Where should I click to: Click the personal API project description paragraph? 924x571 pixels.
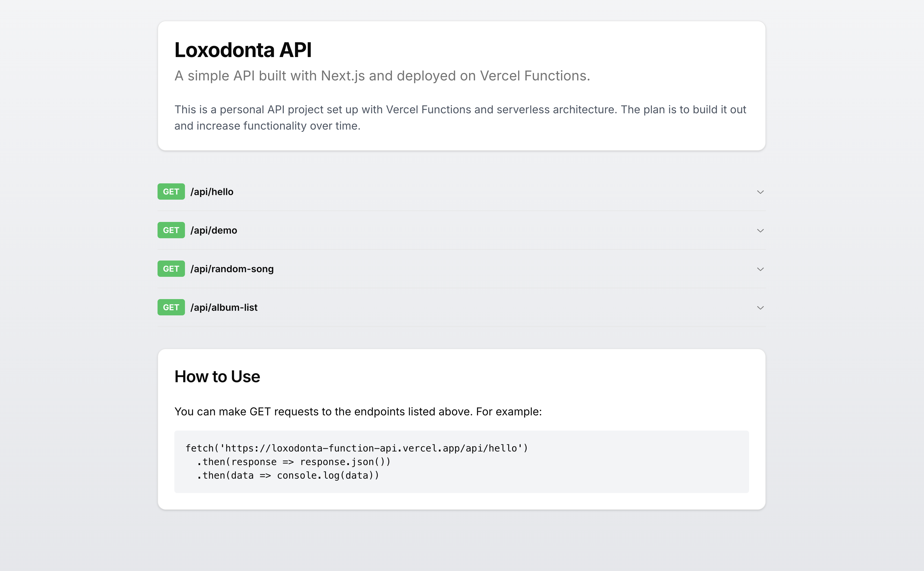pos(460,117)
